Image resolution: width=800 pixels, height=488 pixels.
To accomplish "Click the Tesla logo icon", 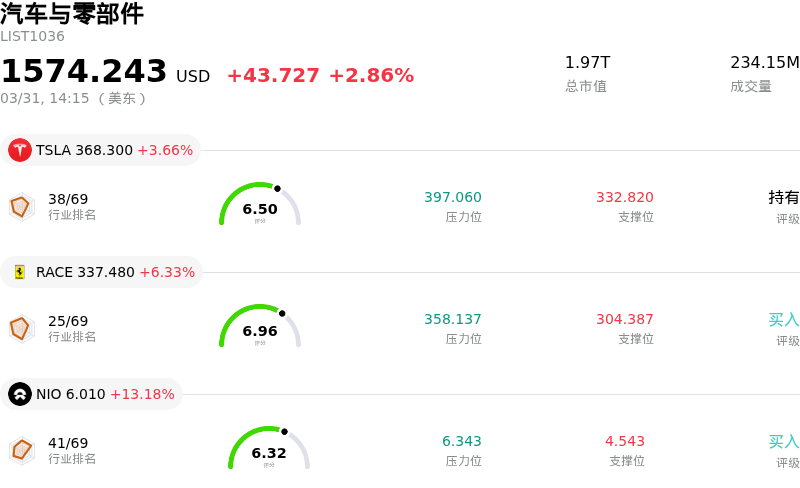I will 20,150.
